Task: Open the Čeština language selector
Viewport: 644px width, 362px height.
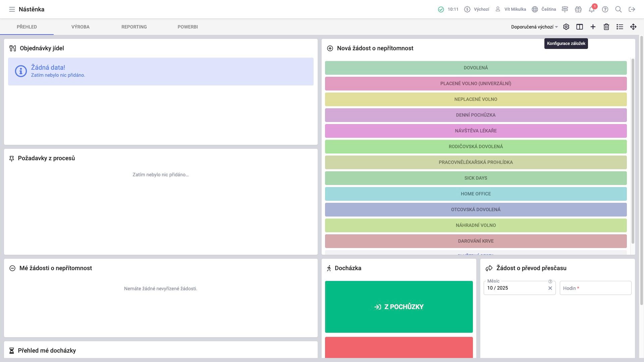Action: (544, 9)
